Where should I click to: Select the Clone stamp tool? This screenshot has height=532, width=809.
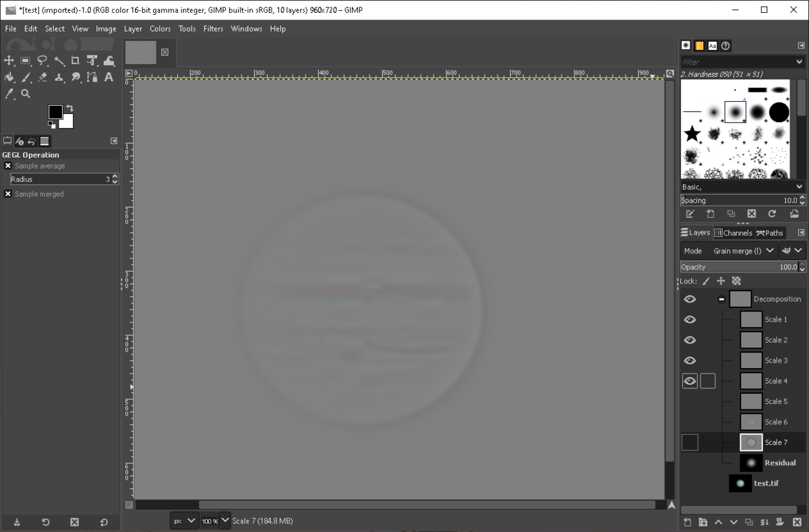coord(59,78)
